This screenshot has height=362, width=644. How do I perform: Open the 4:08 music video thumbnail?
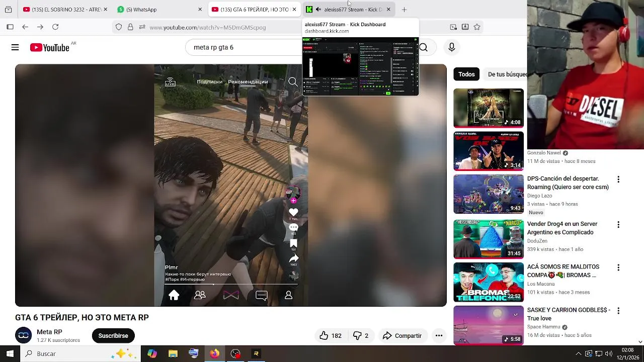tap(489, 108)
